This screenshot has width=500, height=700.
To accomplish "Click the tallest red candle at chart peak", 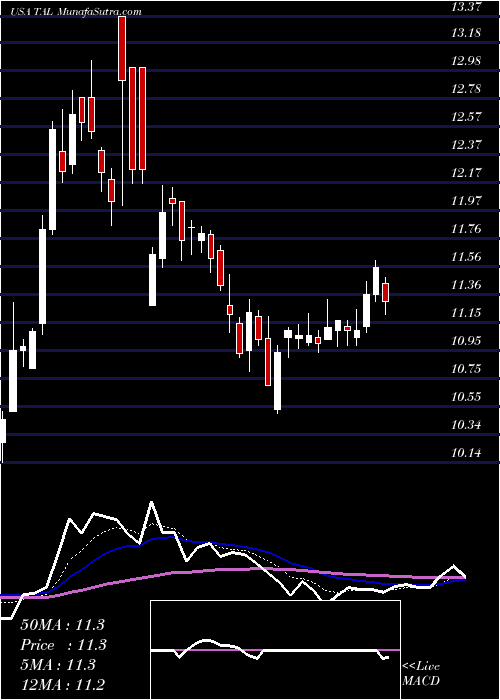I will click(x=122, y=49).
